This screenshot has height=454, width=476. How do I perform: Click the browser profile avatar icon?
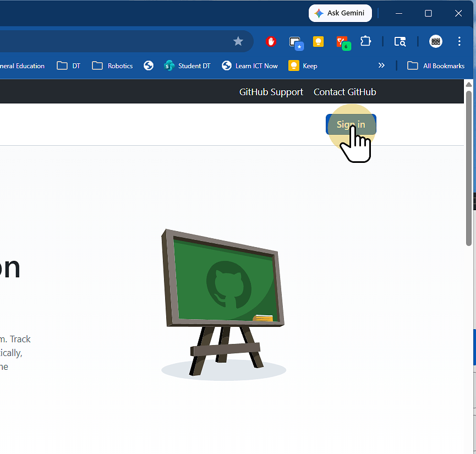(x=435, y=41)
